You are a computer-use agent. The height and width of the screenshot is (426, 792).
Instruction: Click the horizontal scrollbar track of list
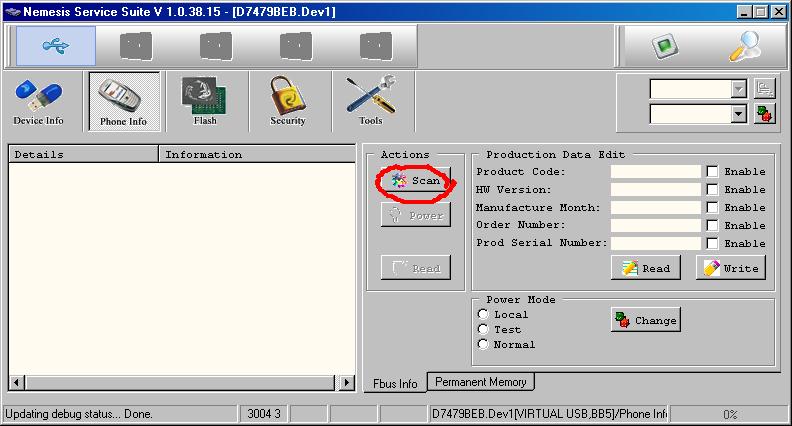click(x=181, y=383)
